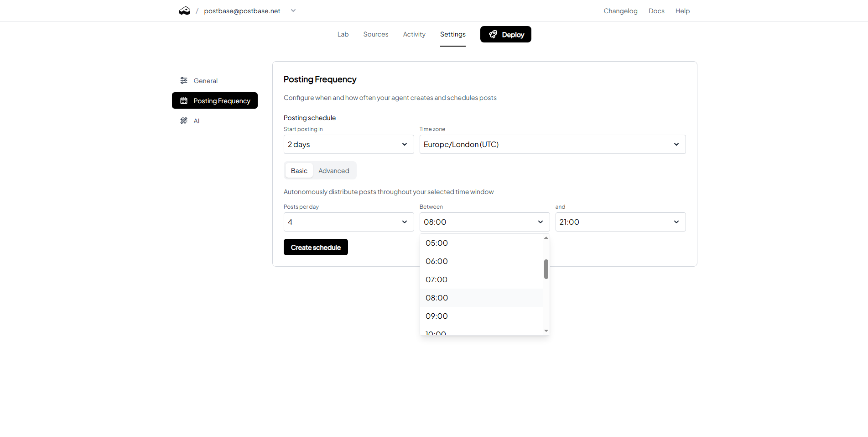Click the time list scrollbar thumb
Image resolution: width=868 pixels, height=437 pixels.
[x=546, y=269]
